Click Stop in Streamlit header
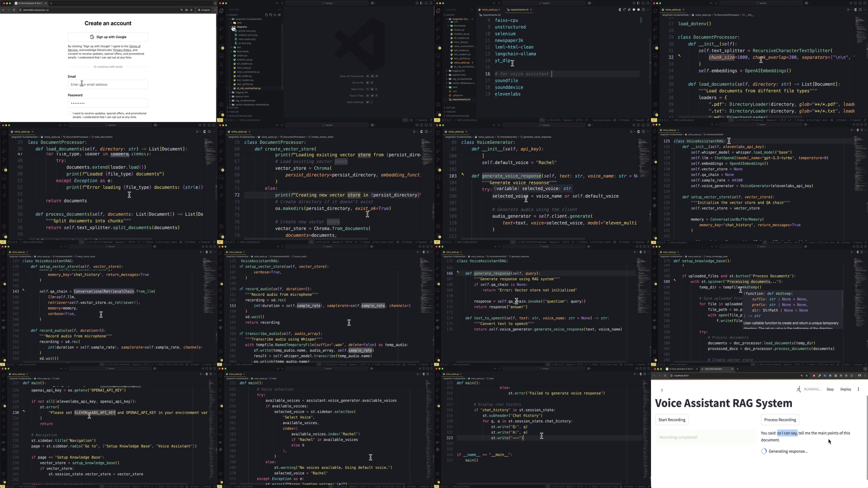868x488 pixels. (830, 389)
